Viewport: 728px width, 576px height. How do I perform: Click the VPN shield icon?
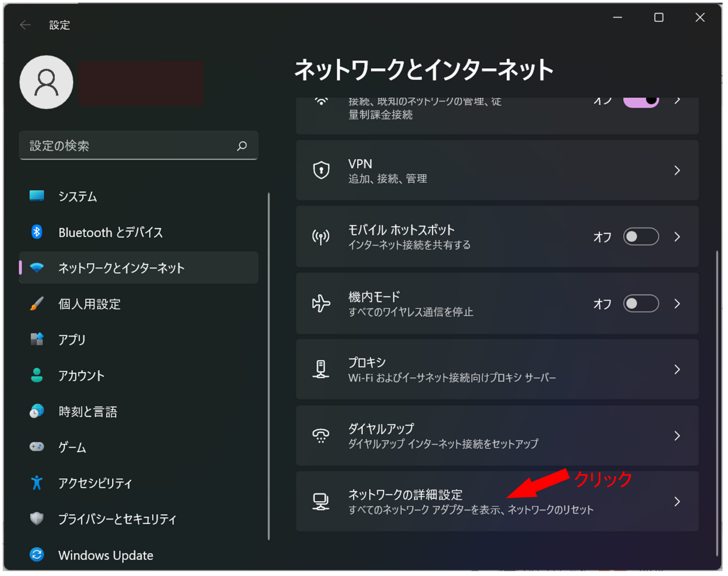(x=321, y=170)
